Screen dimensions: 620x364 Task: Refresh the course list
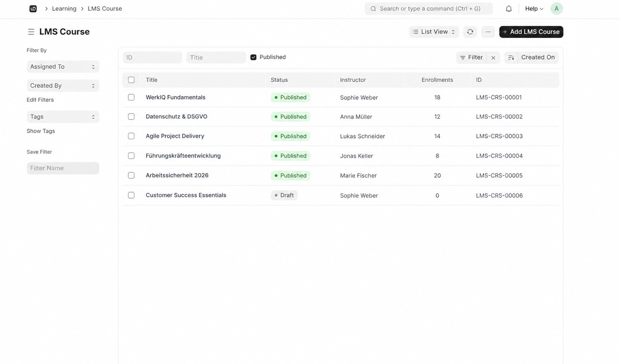coord(470,32)
